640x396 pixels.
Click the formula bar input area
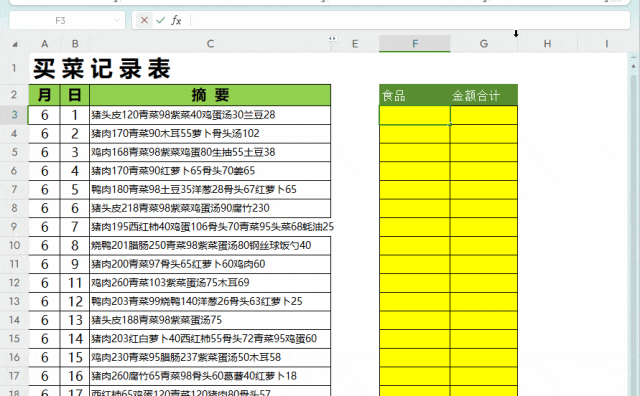click(x=410, y=20)
